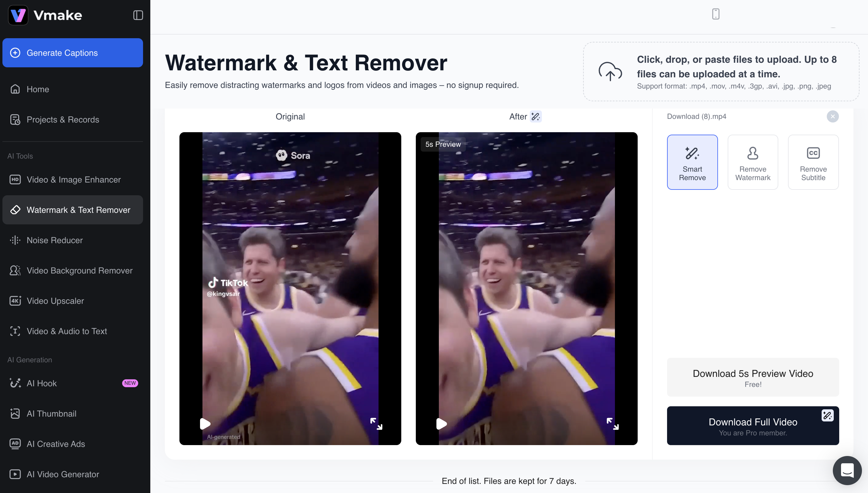868x493 pixels.
Task: Click Download 5s Preview Video button
Action: pyautogui.click(x=753, y=377)
